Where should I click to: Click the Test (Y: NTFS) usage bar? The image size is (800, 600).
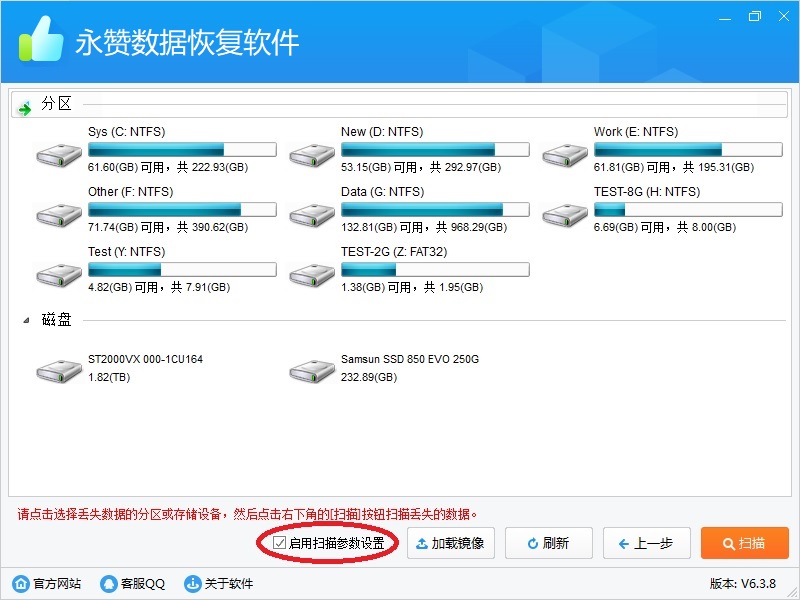click(182, 270)
